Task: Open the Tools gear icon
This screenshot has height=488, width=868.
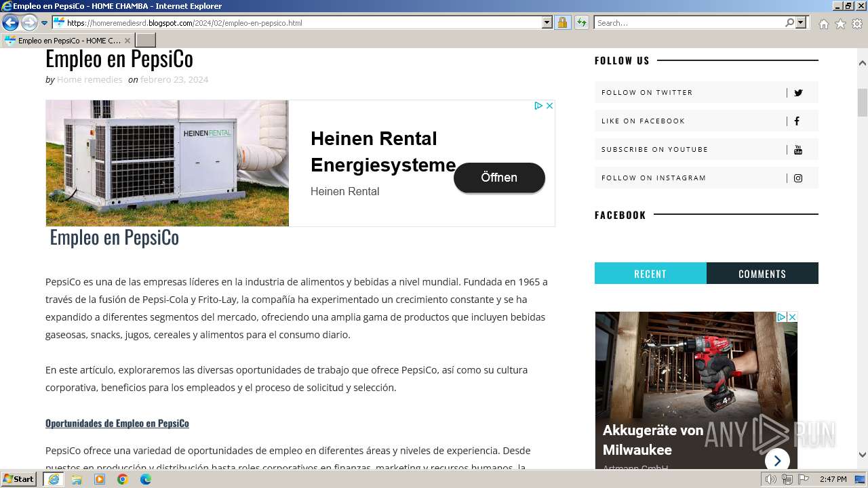Action: [x=857, y=24]
